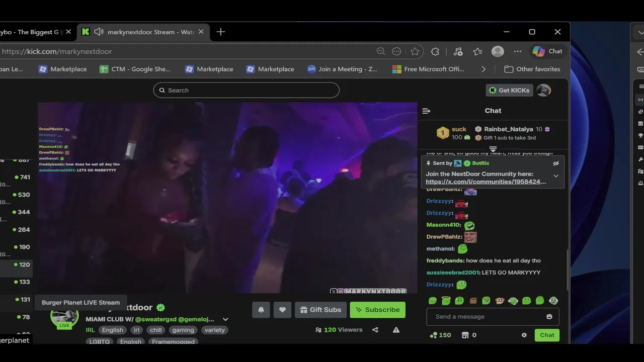
Task: Open the channel points 150 balance
Action: (440, 335)
